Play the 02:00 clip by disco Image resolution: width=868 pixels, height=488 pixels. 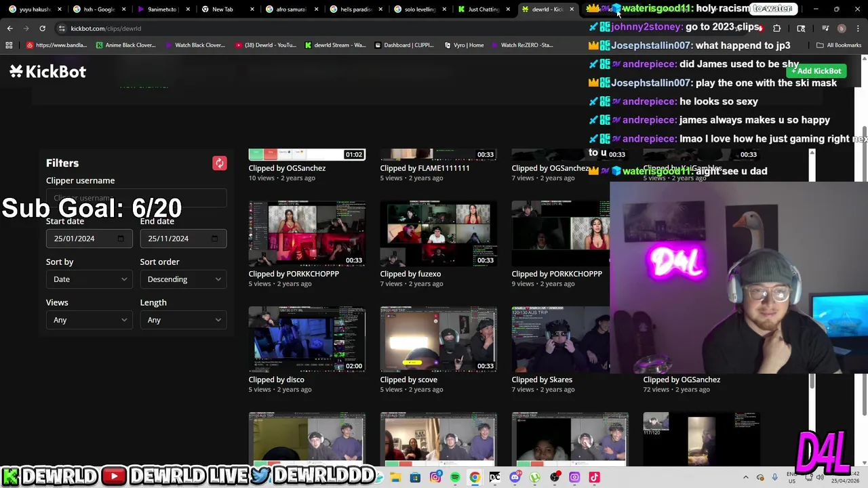pos(307,340)
